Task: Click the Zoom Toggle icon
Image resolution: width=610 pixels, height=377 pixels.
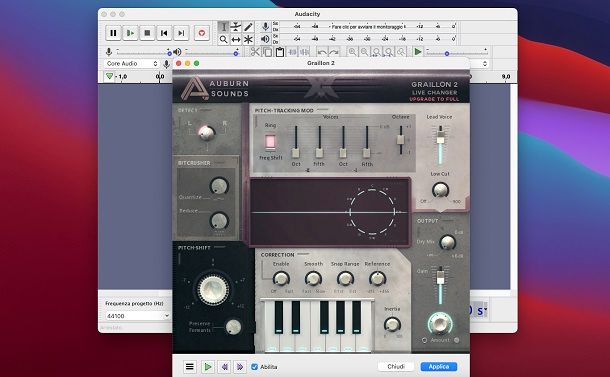Action: pyautogui.click(x=401, y=52)
